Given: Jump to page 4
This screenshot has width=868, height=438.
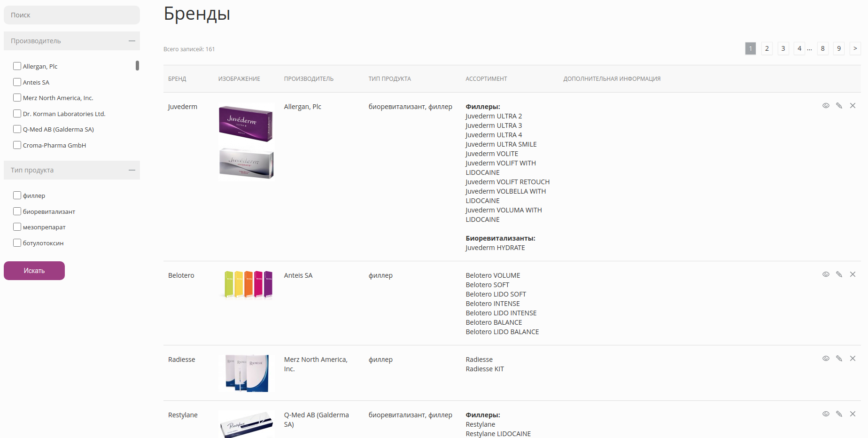Looking at the screenshot, I should tap(799, 48).
